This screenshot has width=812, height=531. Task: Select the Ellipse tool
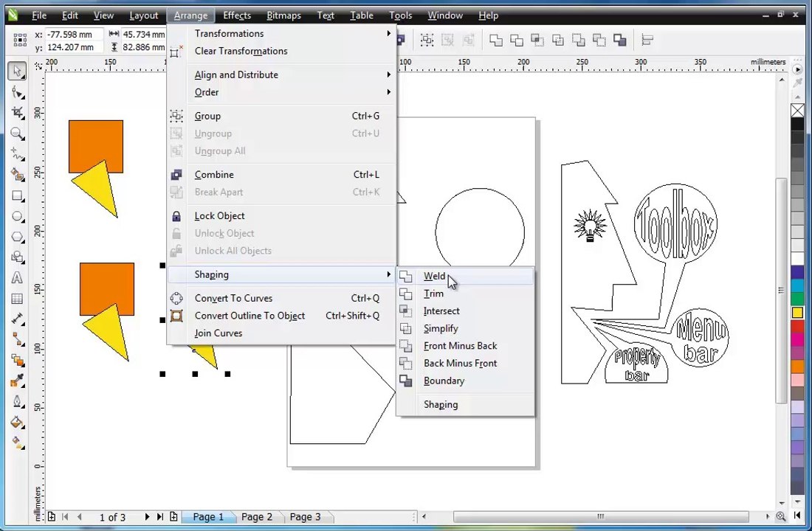pyautogui.click(x=17, y=216)
